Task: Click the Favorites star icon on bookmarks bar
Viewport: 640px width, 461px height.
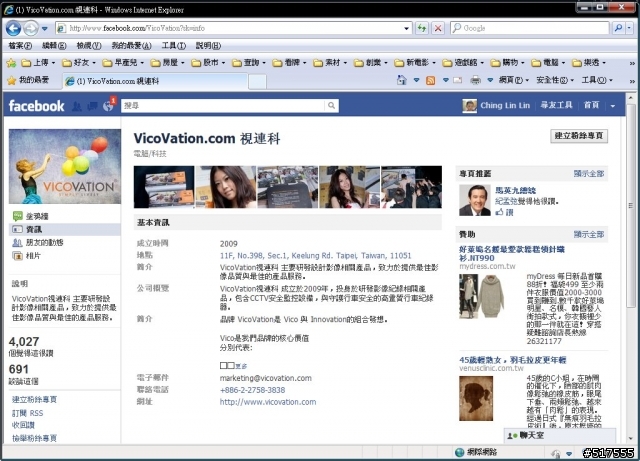Action: pos(11,63)
